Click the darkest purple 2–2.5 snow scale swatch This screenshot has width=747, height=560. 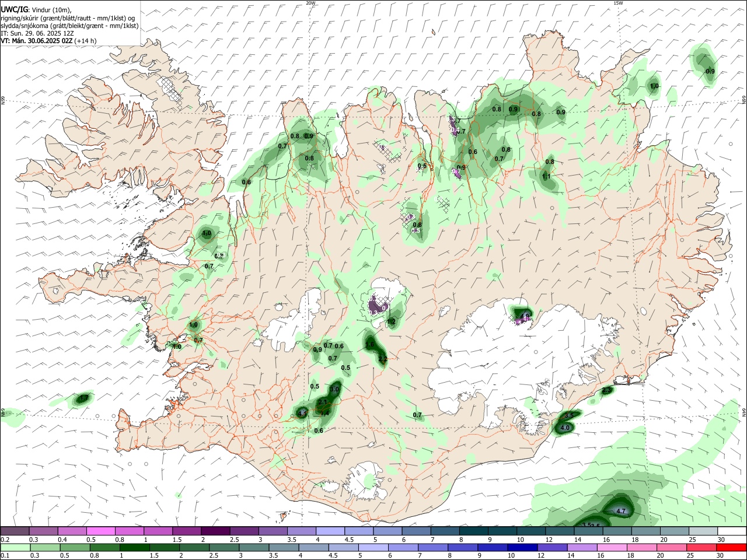(216, 531)
